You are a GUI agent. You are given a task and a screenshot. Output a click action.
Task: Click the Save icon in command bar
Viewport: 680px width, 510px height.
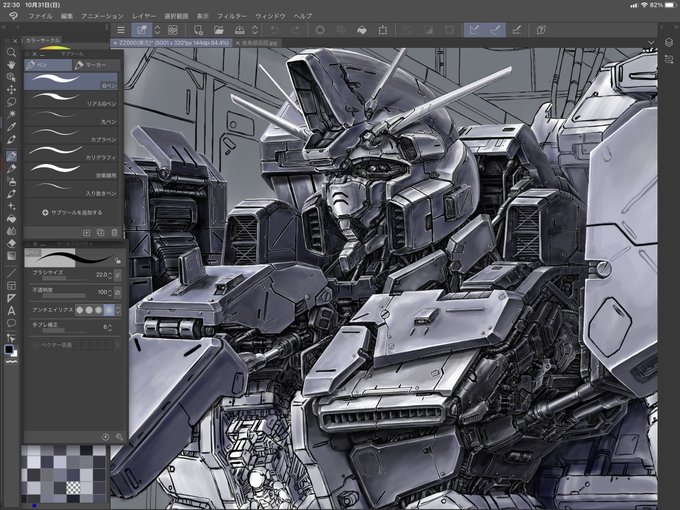(x=239, y=30)
